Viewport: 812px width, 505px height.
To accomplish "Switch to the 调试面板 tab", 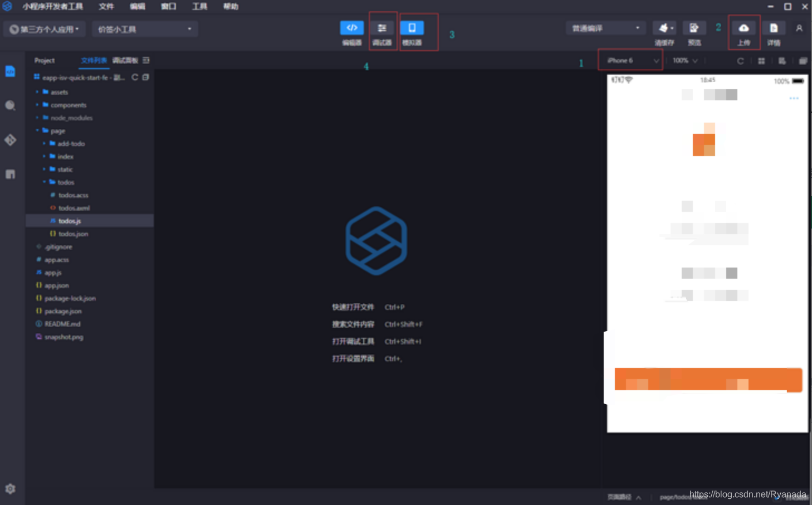I will point(125,60).
